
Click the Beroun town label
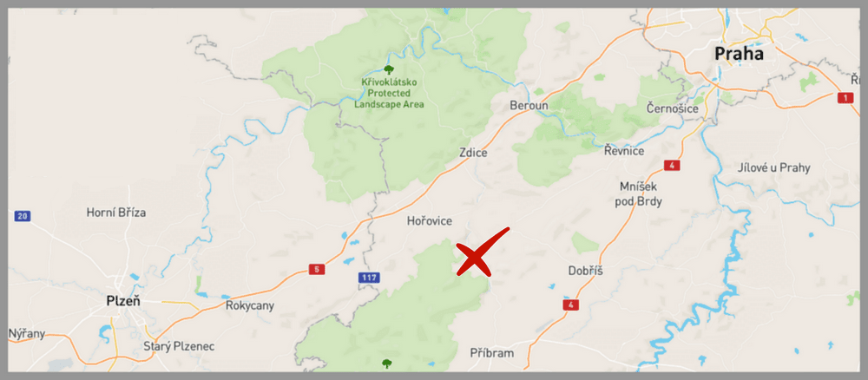[529, 106]
